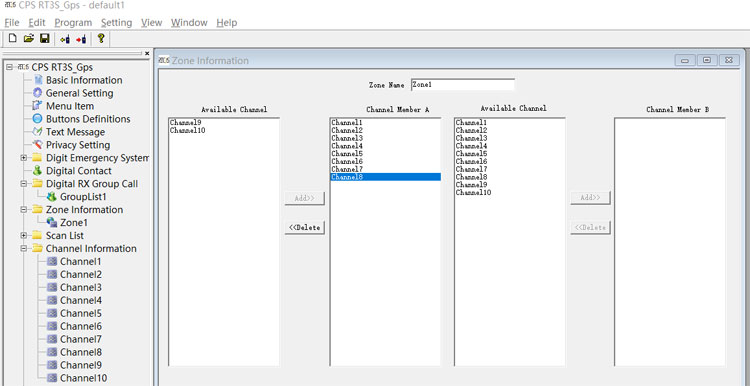Image resolution: width=750 pixels, height=386 pixels.
Task: Click the Read from radio icon
Action: 65,39
